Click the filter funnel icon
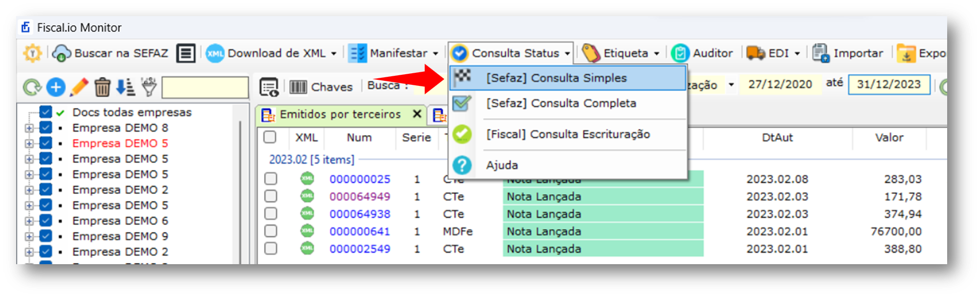This screenshot has width=980, height=297. click(149, 87)
